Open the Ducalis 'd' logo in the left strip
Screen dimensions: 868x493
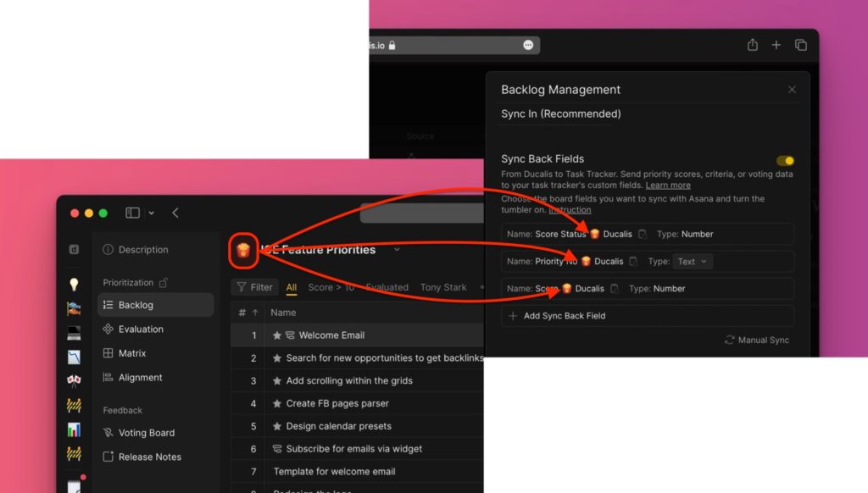[x=74, y=250]
